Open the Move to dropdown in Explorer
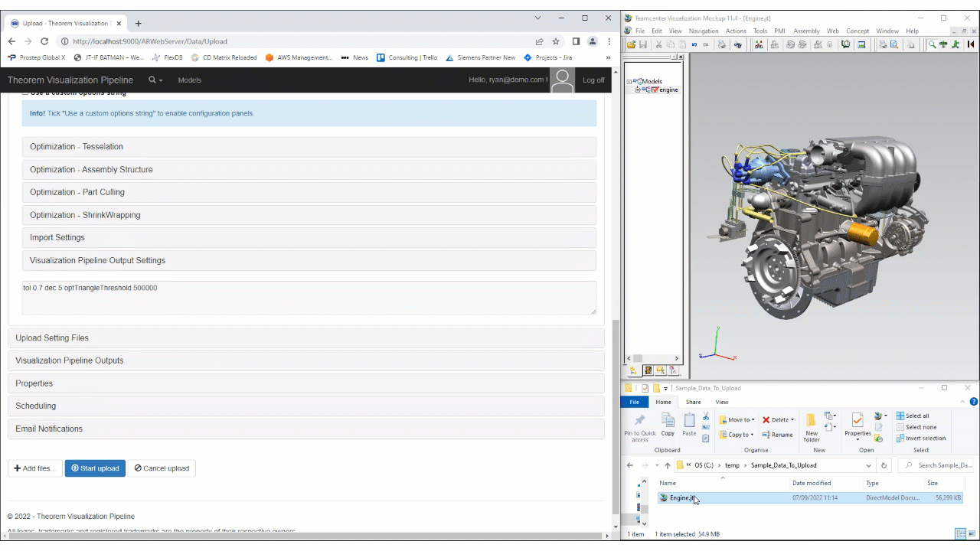 pos(737,419)
